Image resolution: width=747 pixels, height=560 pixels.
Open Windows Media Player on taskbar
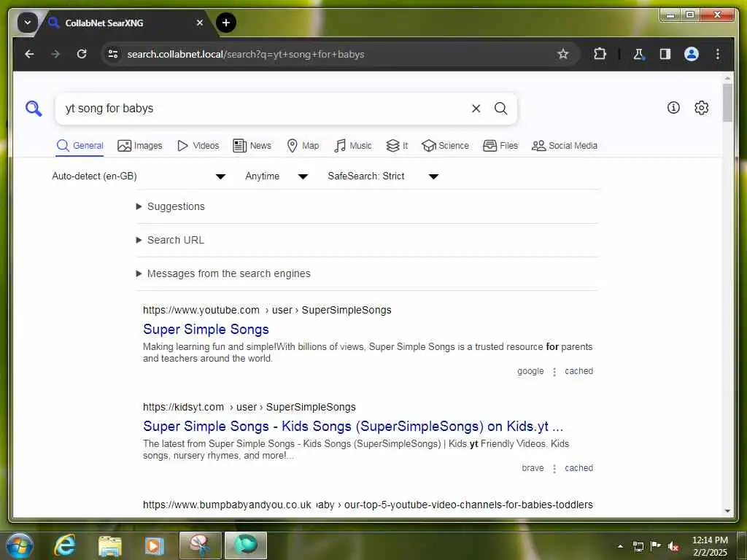tap(154, 545)
